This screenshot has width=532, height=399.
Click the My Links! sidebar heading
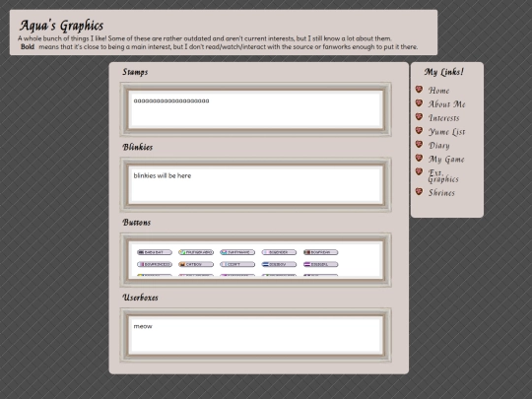coord(443,72)
